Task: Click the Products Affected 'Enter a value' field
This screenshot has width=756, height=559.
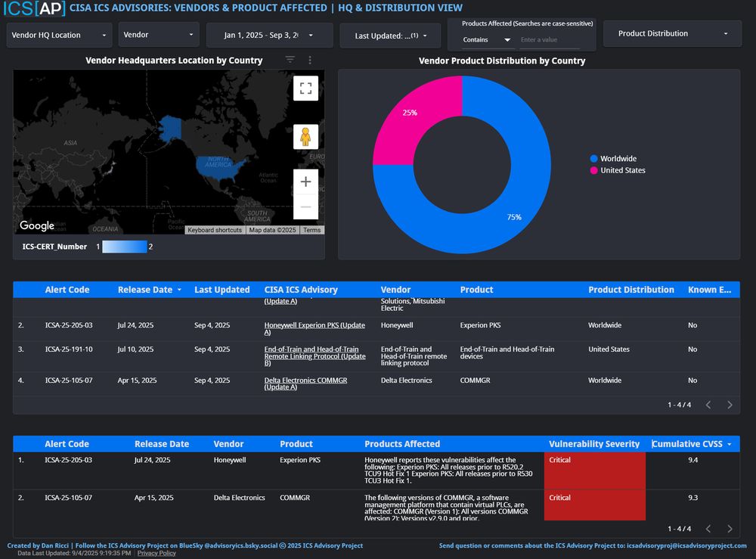Action: (x=550, y=39)
